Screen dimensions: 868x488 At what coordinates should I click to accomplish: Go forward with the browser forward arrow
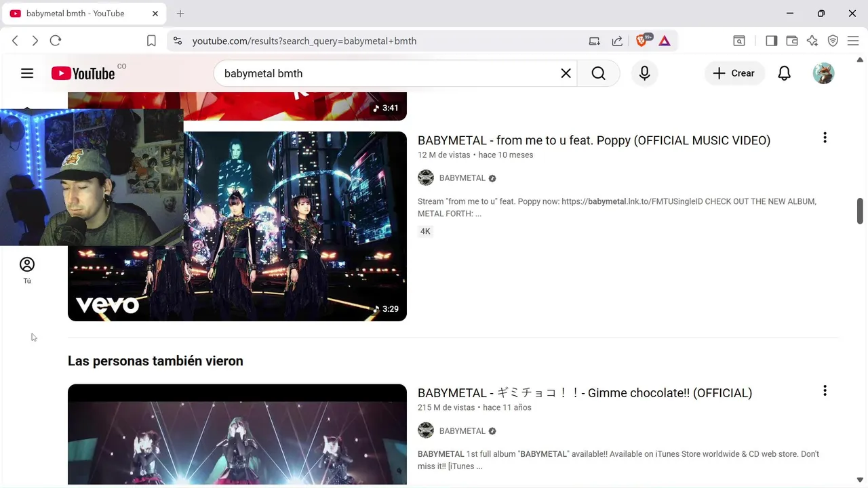tap(35, 41)
